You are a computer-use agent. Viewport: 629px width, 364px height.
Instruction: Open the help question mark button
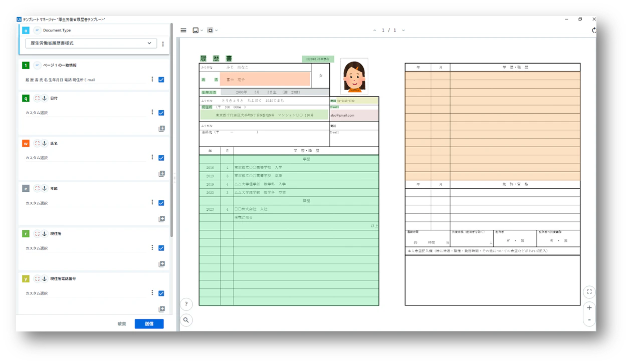(186, 304)
